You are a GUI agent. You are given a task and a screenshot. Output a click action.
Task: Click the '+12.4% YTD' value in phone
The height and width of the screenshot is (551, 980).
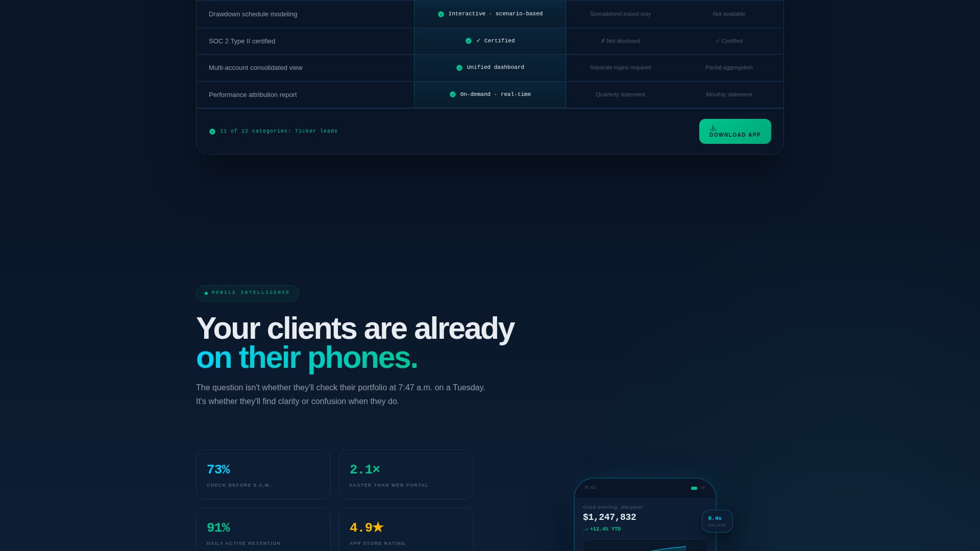(605, 530)
